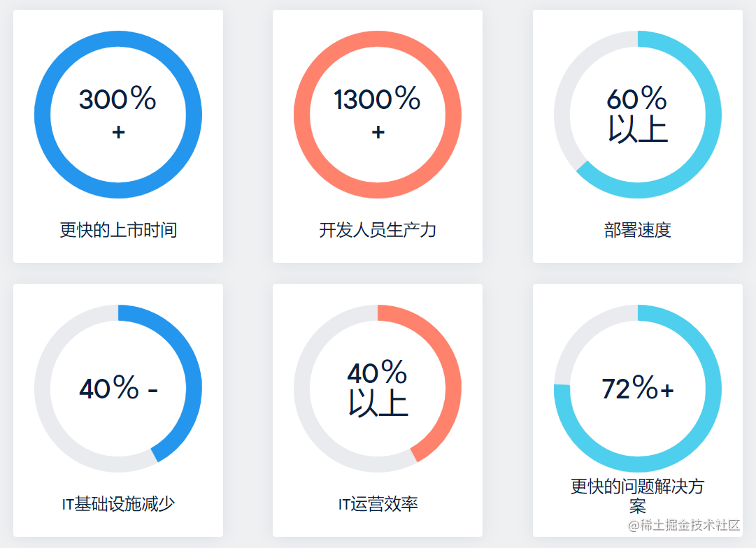Click the 部署速度 caption

[x=637, y=230]
